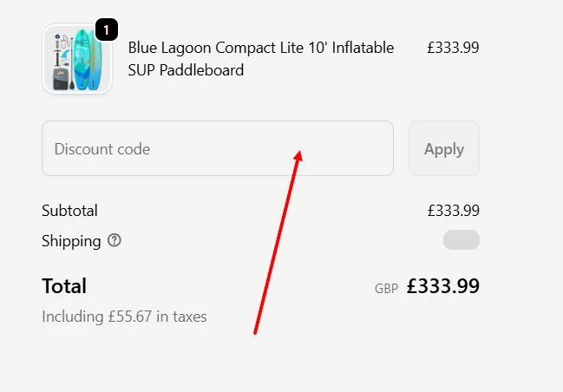
Task: Click the bold Total label
Action: pyautogui.click(x=64, y=286)
